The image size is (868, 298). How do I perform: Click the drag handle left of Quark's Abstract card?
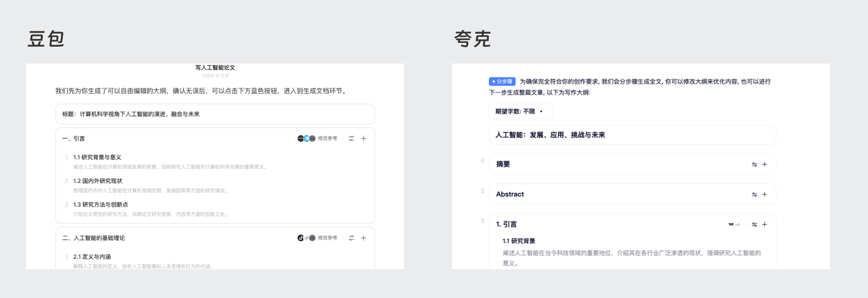pyautogui.click(x=482, y=191)
